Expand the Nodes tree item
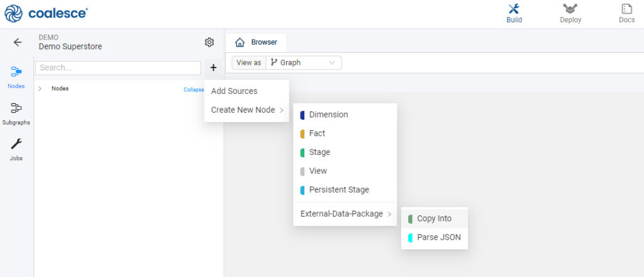 40,89
